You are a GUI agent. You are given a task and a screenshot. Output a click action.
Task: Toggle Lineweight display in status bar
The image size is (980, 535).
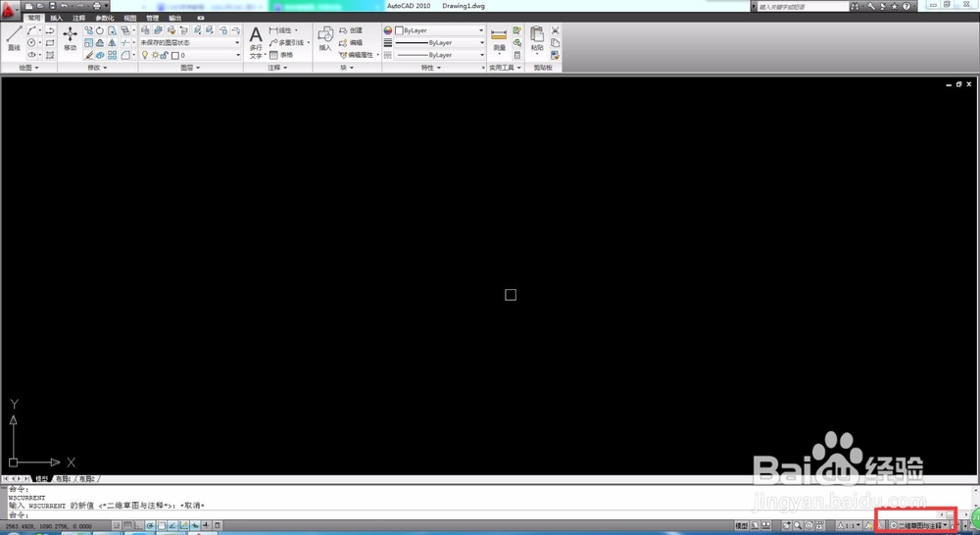pyautogui.click(x=206, y=525)
